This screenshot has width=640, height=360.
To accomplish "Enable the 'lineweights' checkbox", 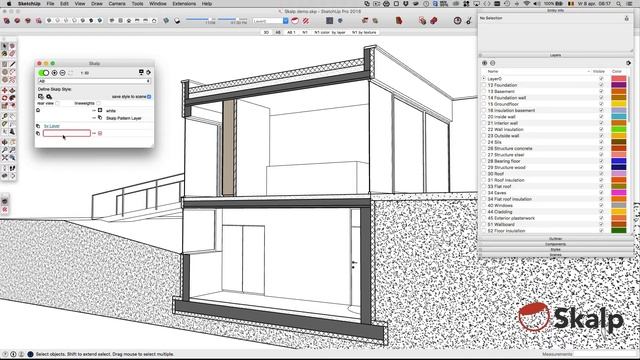I will pos(98,103).
